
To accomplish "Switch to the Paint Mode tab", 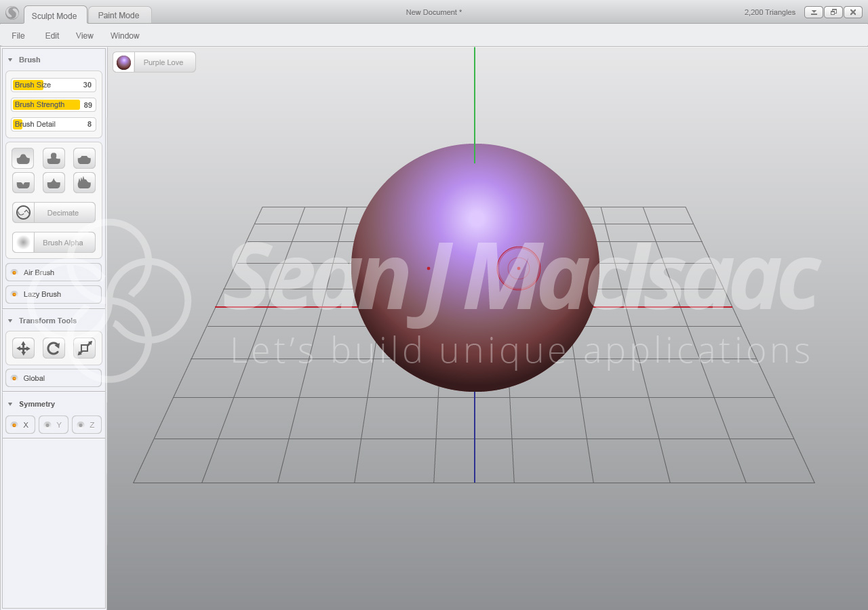I will pos(119,16).
